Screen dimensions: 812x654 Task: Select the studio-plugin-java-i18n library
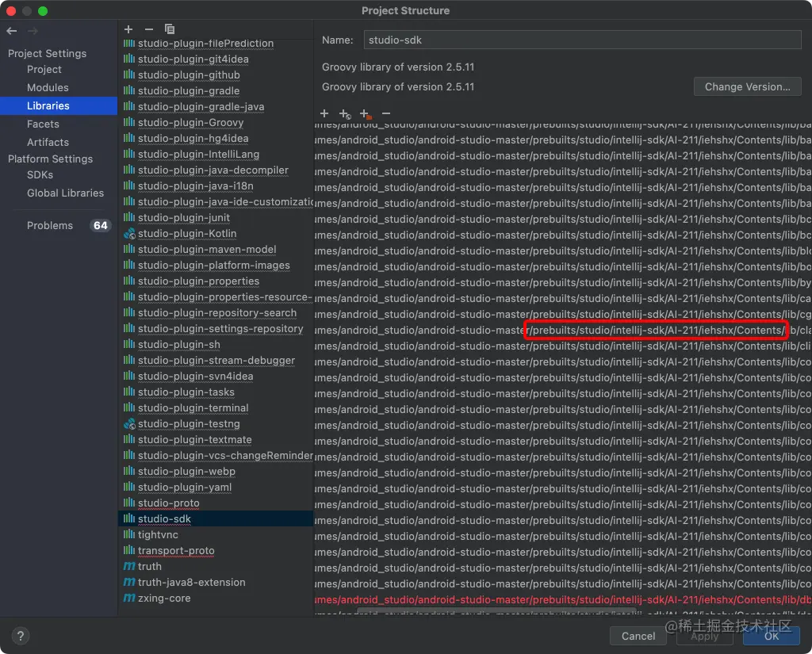195,186
